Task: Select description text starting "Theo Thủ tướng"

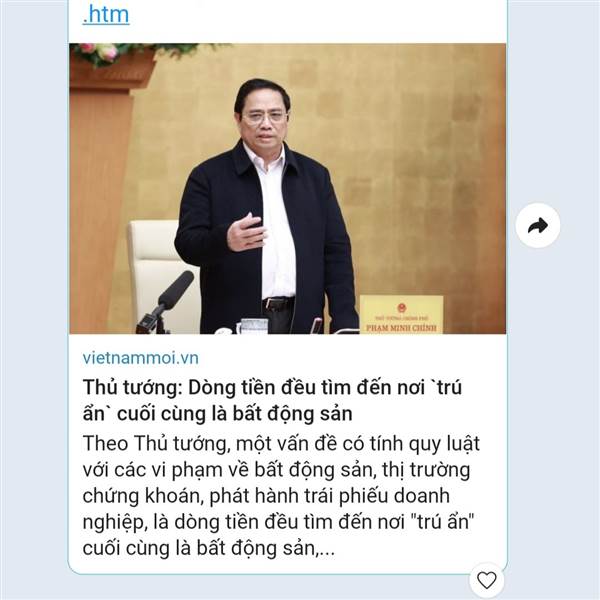Action: tap(281, 496)
